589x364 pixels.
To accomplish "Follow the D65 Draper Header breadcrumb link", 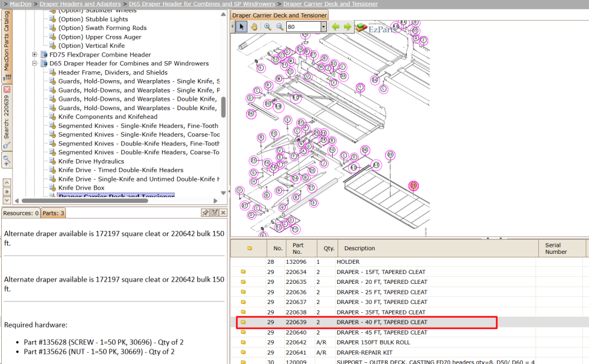I will 202,4.
